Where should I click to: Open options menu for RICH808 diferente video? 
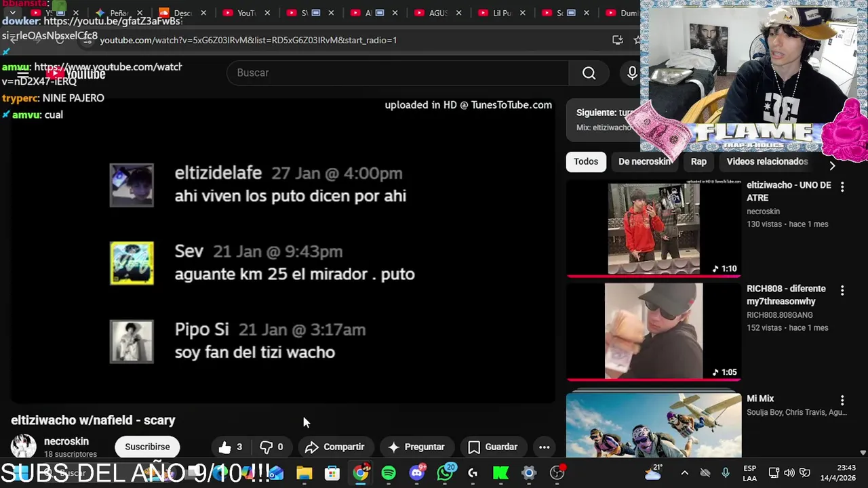(x=842, y=290)
